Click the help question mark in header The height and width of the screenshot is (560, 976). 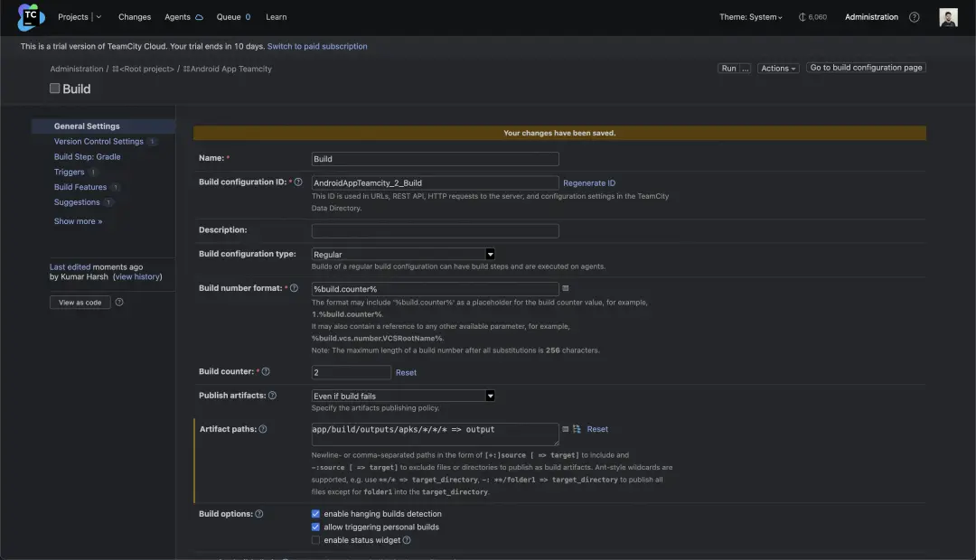coord(915,17)
